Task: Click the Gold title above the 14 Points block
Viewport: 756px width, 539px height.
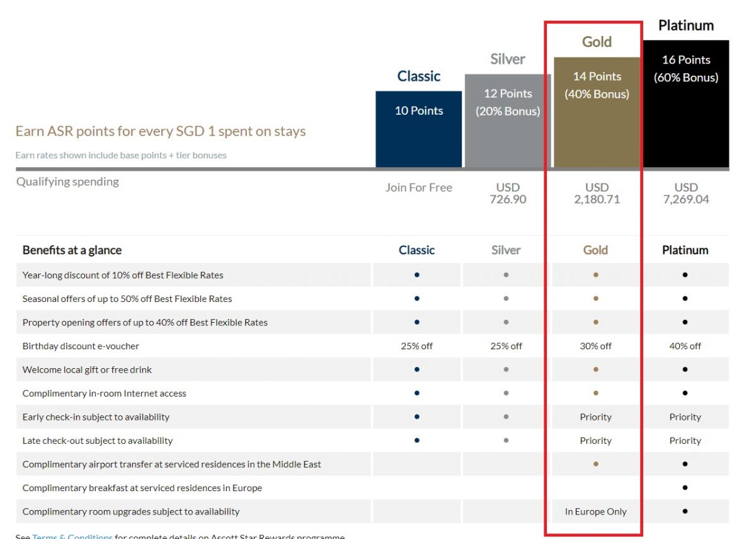Action: point(597,42)
